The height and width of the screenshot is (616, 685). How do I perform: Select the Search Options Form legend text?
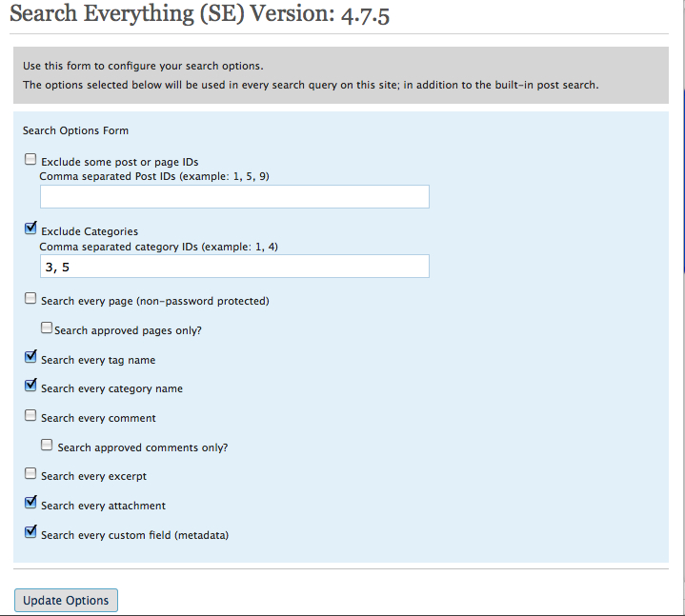coord(75,130)
